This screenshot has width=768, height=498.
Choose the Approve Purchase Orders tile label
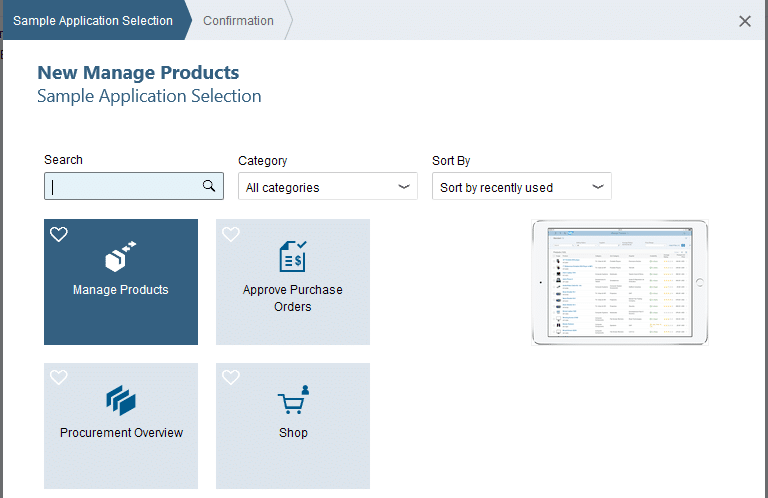[x=293, y=298]
